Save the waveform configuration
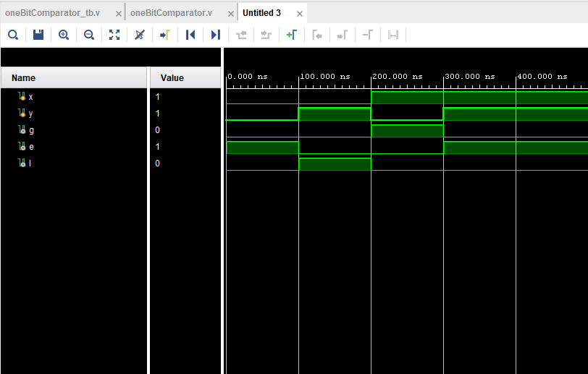The height and width of the screenshot is (374, 588). 38,35
